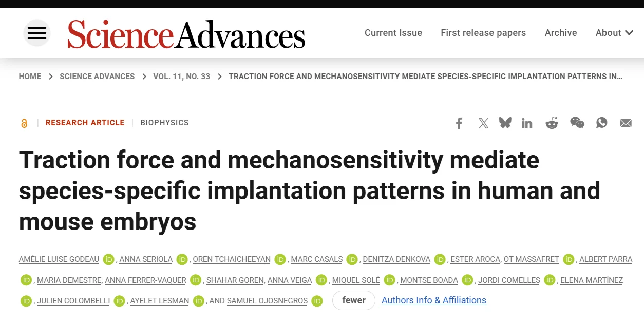Share article via WeChat
Screen dimensions: 644x324
click(577, 123)
